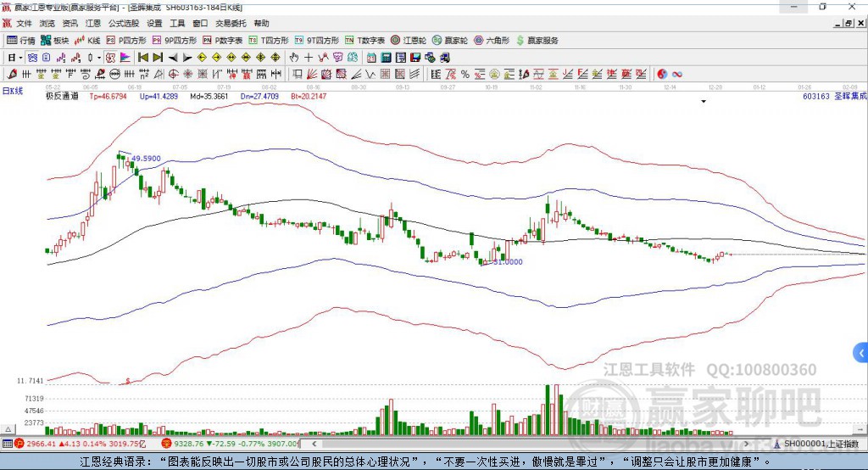Image resolution: width=868 pixels, height=470 pixels.
Task: Click the colorful flag indicator icon
Action: 125,58
